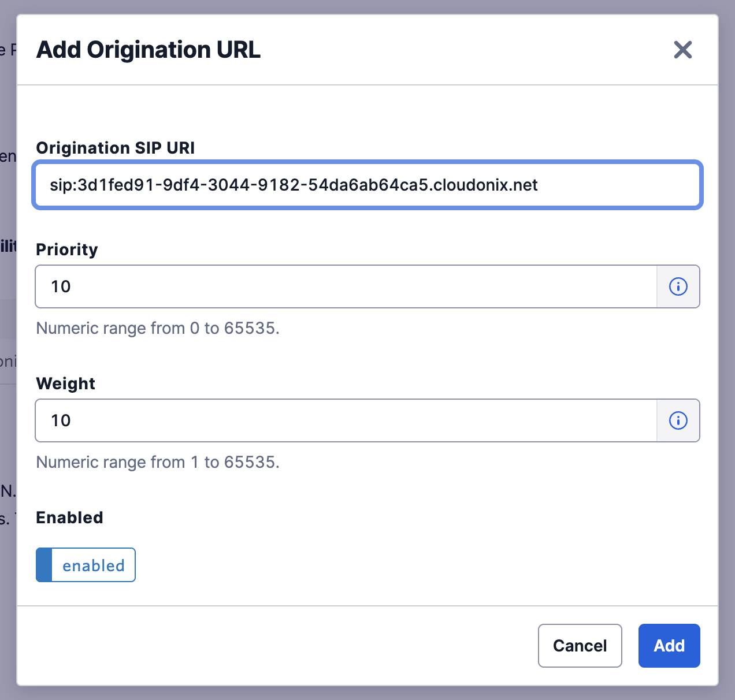
Task: Click the "Enabled" section label
Action: 69,517
